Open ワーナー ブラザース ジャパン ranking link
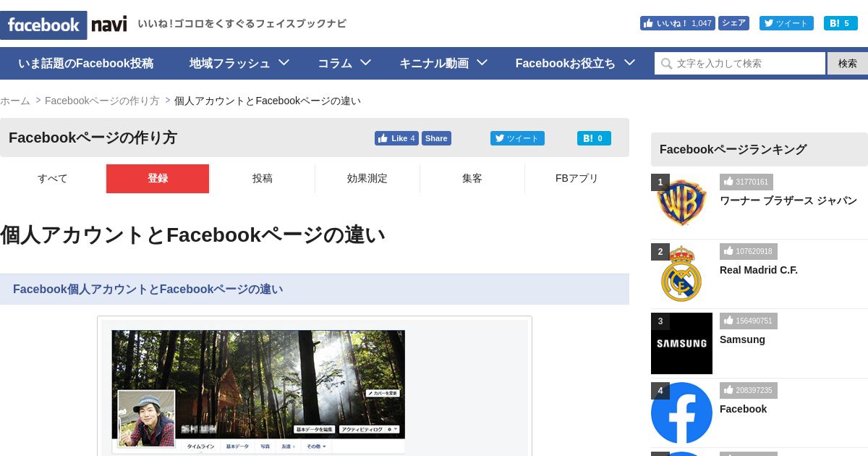The height and width of the screenshot is (456, 868). pos(788,200)
